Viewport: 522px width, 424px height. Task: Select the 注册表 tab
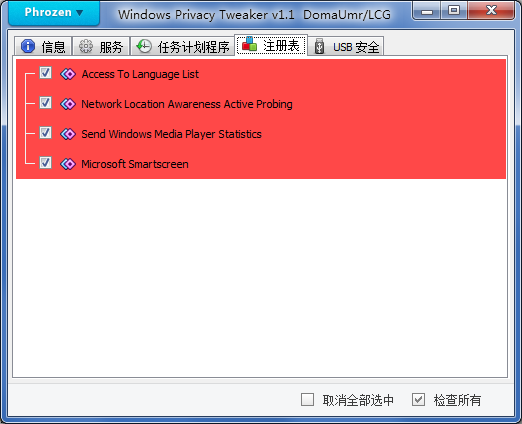click(271, 45)
